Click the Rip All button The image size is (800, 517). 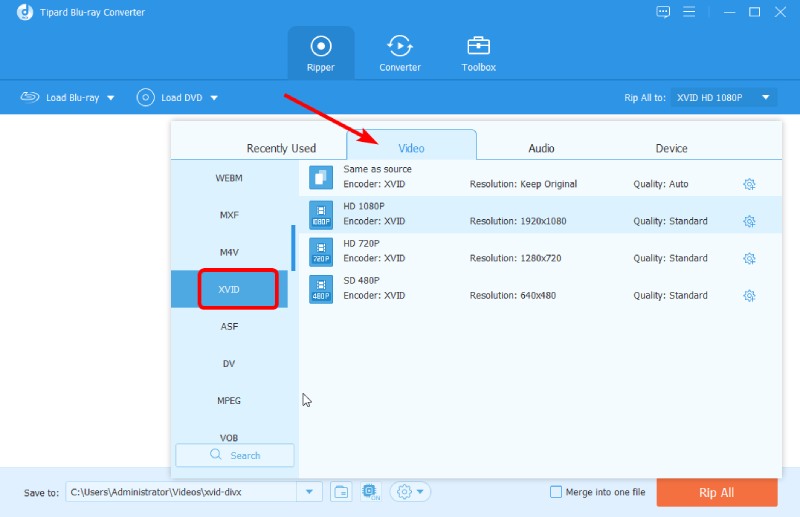pos(717,493)
